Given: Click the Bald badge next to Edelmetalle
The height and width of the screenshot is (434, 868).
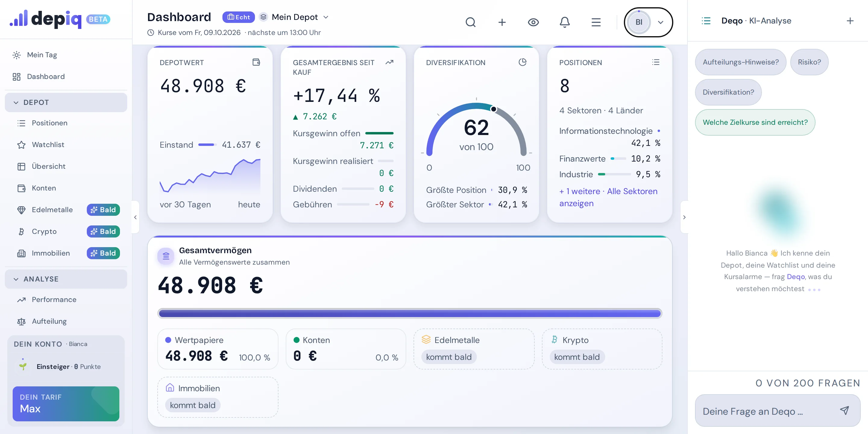Looking at the screenshot, I should (103, 209).
